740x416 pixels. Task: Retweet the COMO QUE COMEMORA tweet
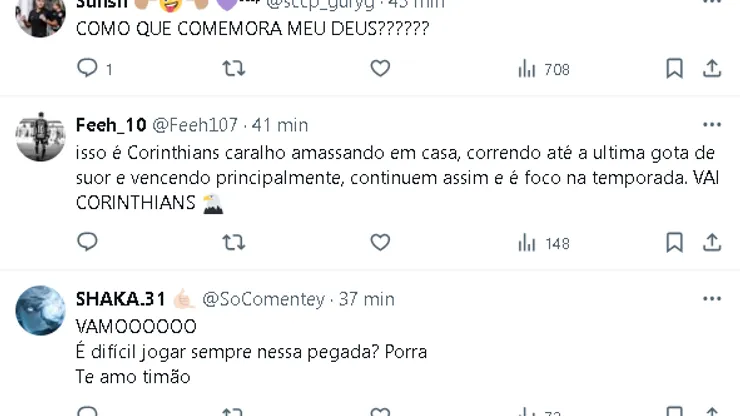click(233, 68)
